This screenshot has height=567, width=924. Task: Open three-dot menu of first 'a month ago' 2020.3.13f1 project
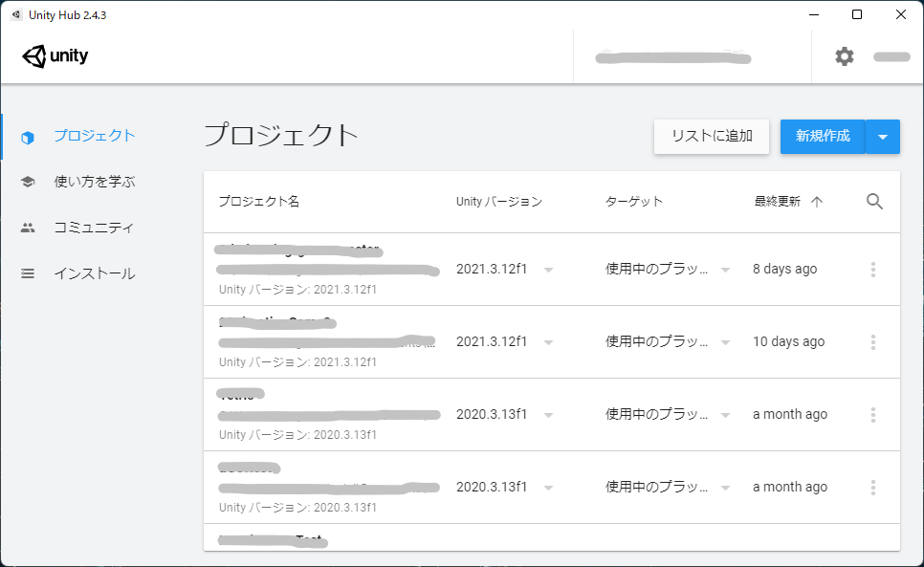point(872,415)
